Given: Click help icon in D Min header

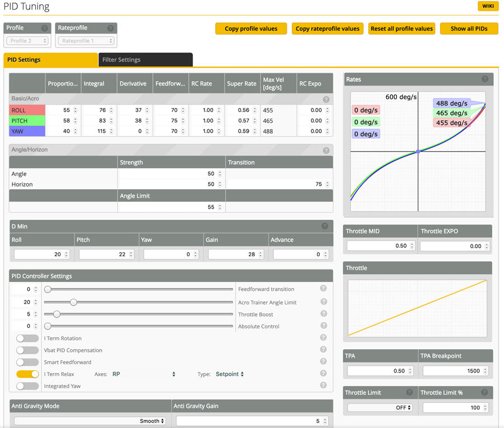Looking at the screenshot, I should click(325, 226).
